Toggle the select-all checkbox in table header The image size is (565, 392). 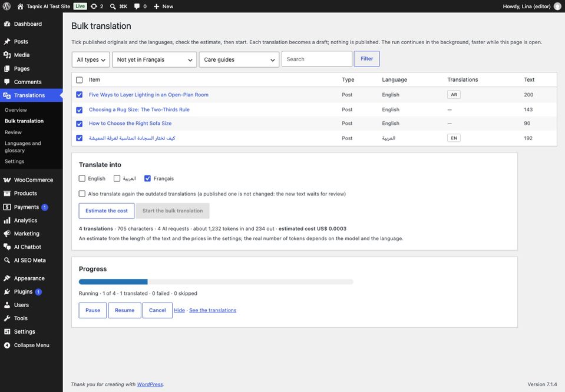pos(80,80)
